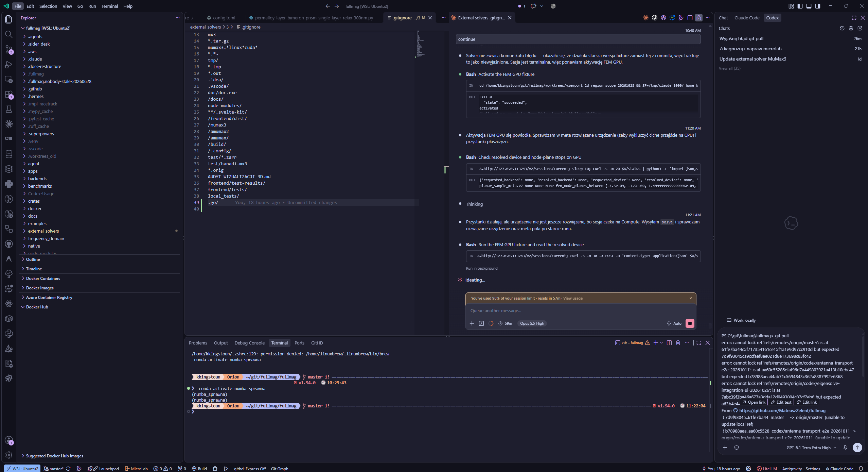Open the Extensions view in activity bar
The height and width of the screenshot is (472, 868).
click(9, 94)
